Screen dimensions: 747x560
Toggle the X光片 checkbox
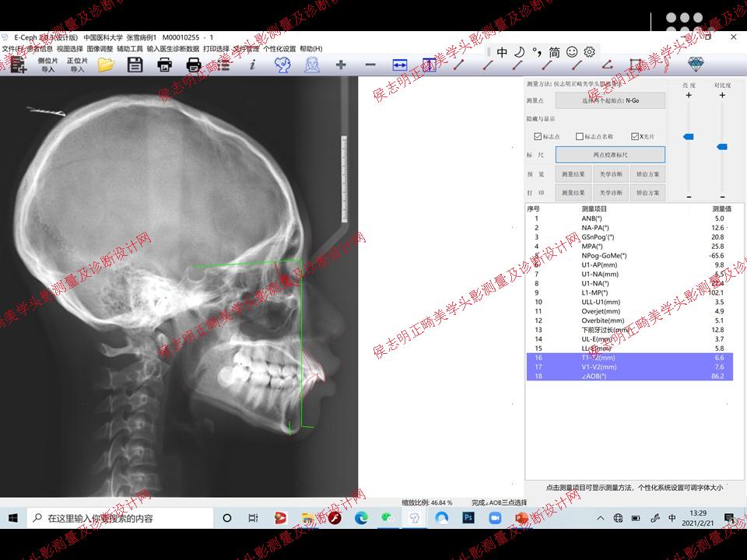pyautogui.click(x=635, y=137)
